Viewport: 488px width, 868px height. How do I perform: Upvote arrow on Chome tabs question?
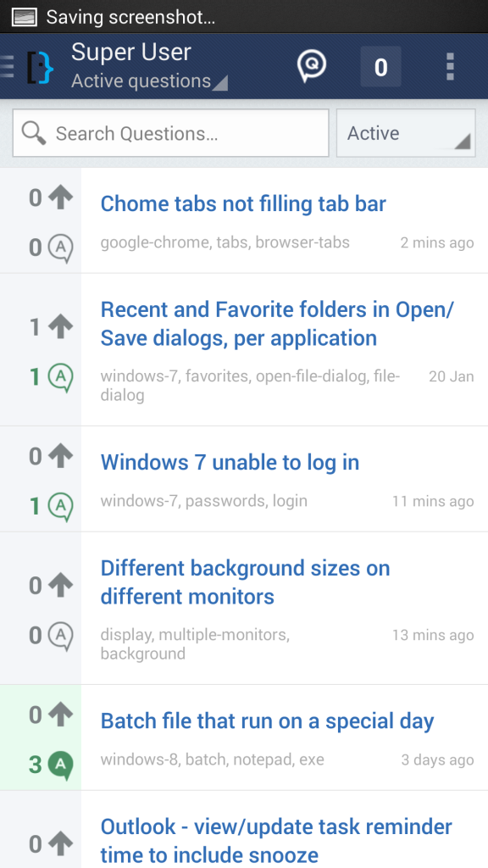pyautogui.click(x=60, y=198)
